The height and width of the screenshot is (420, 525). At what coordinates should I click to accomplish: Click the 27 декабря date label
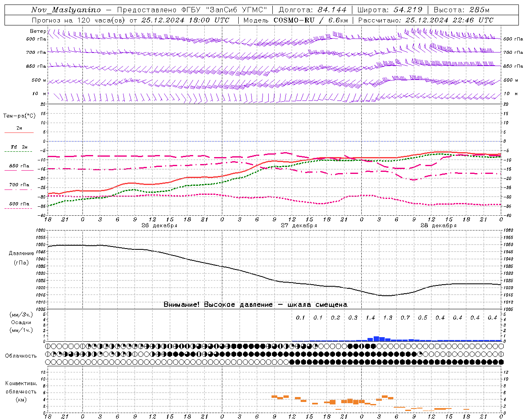(x=299, y=226)
